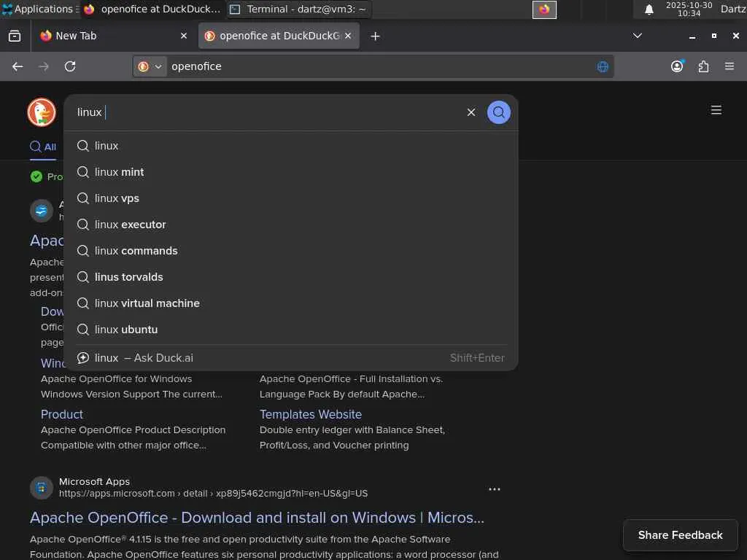The image size is (747, 560).
Task: Ask Duck.ai about linux
Action: pos(290,357)
